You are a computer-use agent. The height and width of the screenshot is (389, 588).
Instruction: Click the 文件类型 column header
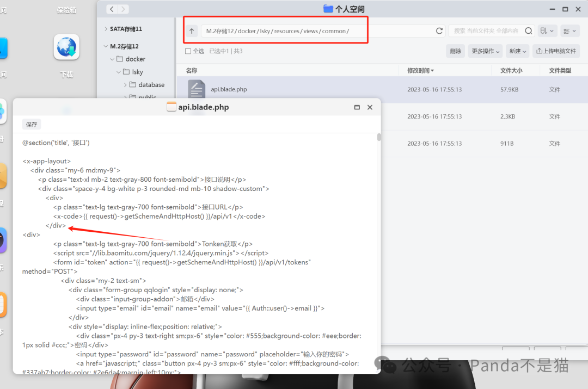pos(560,70)
